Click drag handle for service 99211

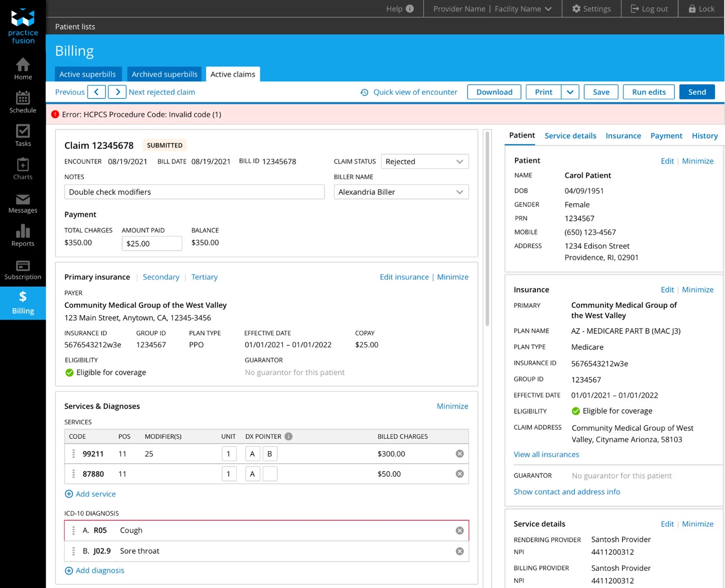(74, 454)
